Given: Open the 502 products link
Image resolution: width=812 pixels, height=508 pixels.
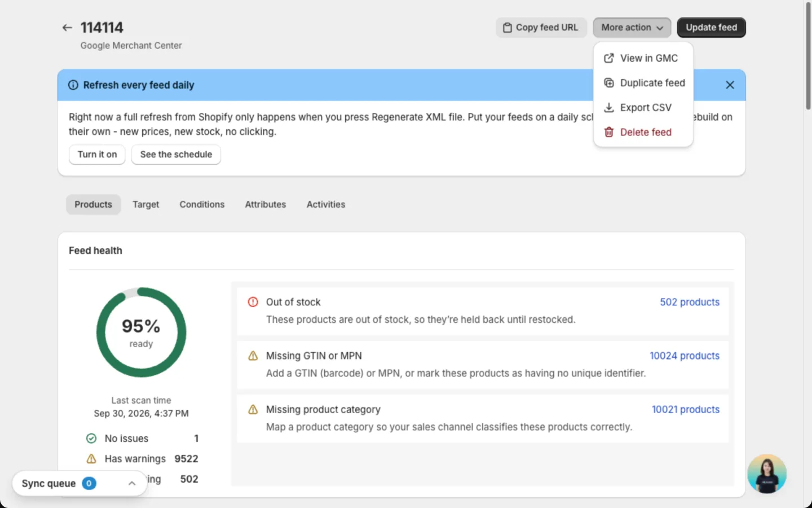Looking at the screenshot, I should click(x=690, y=302).
